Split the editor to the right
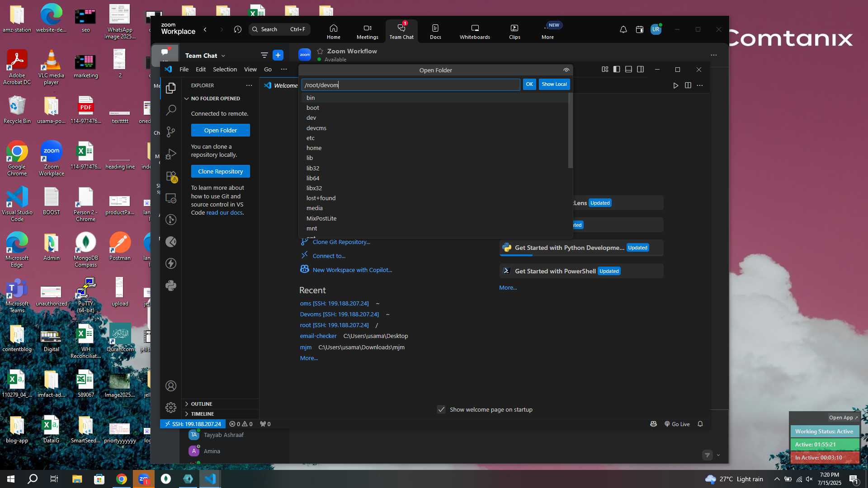The height and width of the screenshot is (488, 868). click(688, 85)
